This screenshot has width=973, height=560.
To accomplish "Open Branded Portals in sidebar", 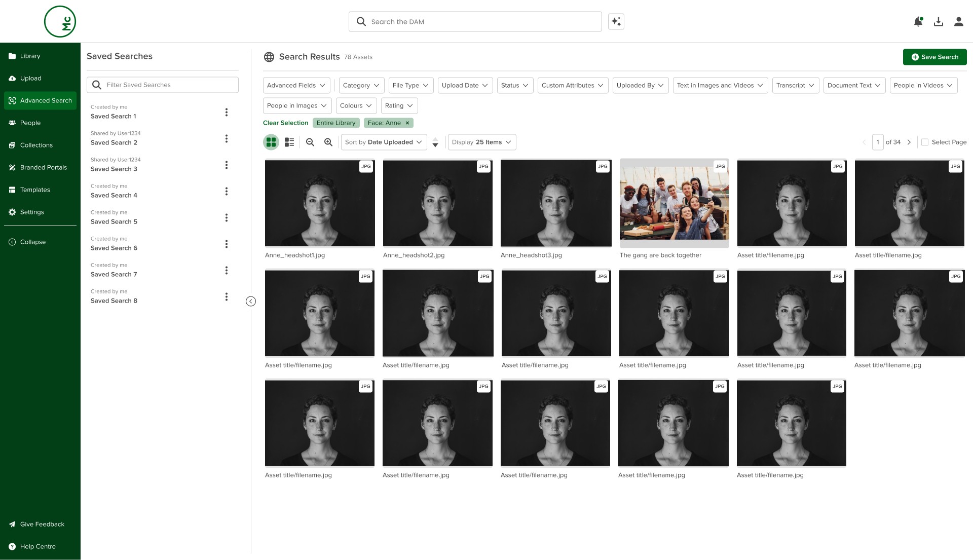I will (x=43, y=167).
